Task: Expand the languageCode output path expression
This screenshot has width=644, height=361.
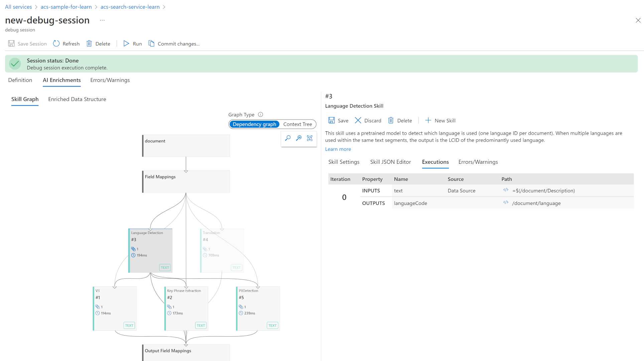Action: (x=506, y=202)
